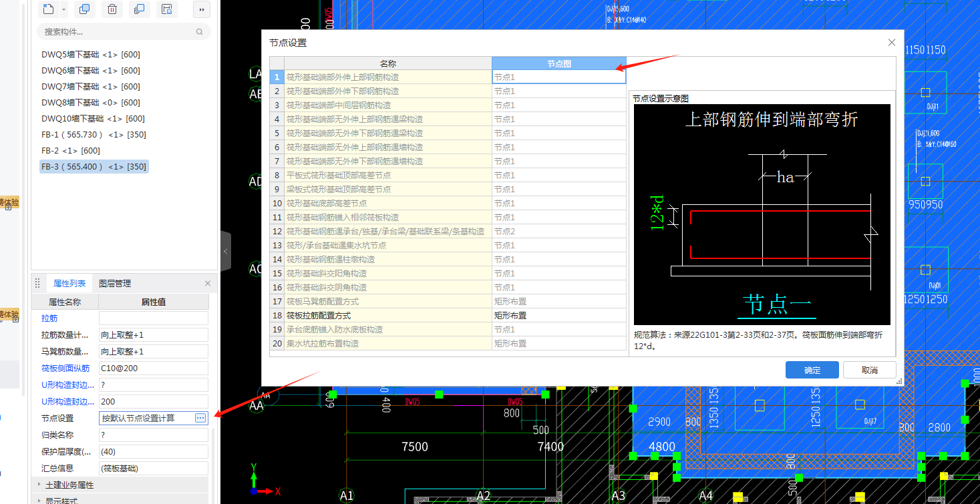Screen dimensions: 980x504
Task: Select row 15 筏形基础斜交阳角构造
Action: (388, 274)
